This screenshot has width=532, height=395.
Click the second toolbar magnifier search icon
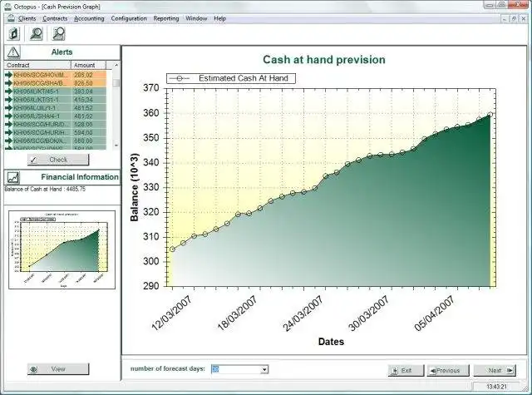[37, 33]
